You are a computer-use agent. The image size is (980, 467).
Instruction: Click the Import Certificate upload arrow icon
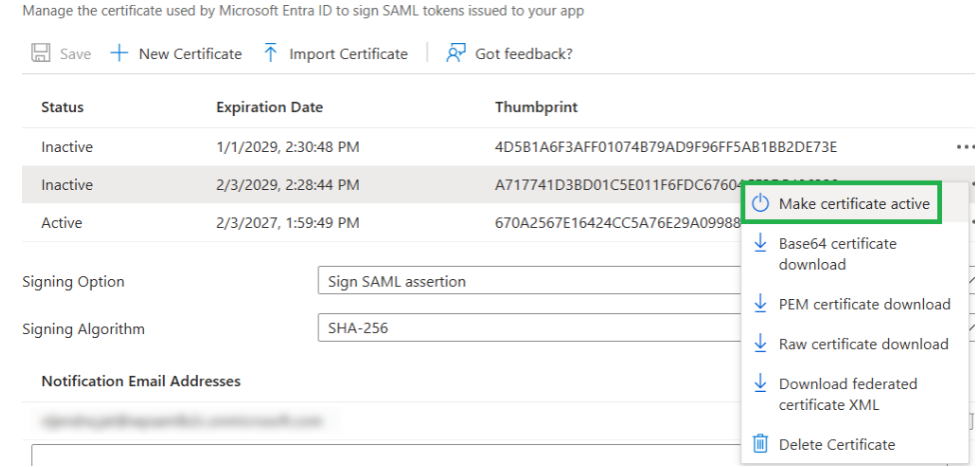pyautogui.click(x=271, y=54)
